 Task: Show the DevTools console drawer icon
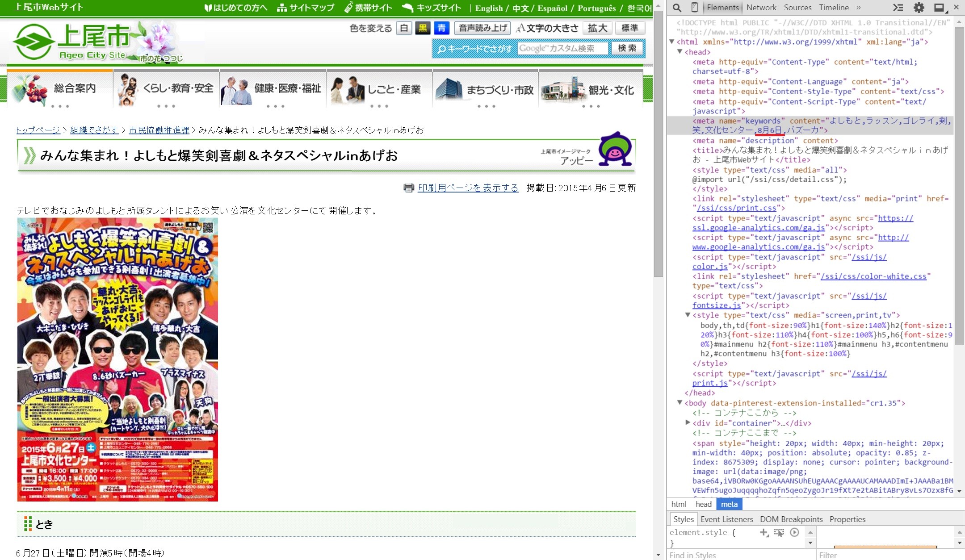[x=898, y=8]
